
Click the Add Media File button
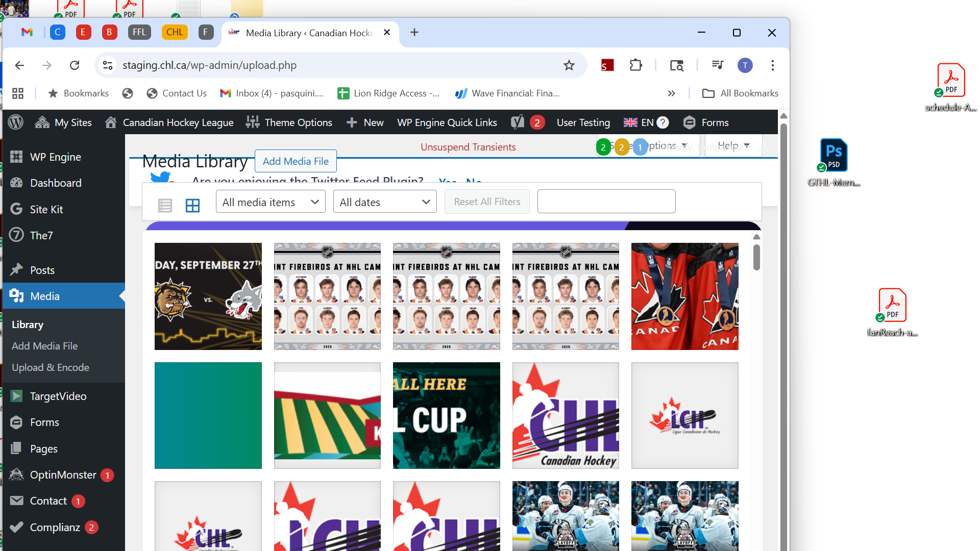(x=296, y=161)
